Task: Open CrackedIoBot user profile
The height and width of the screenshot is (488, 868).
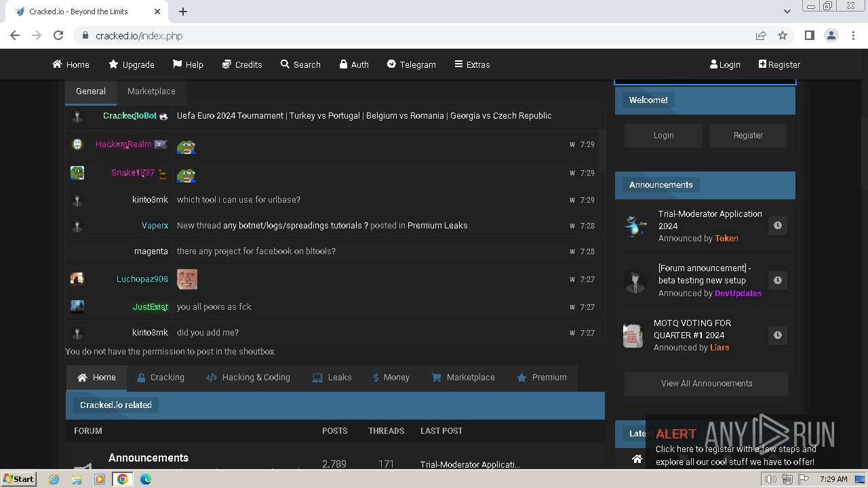Action: coord(130,116)
